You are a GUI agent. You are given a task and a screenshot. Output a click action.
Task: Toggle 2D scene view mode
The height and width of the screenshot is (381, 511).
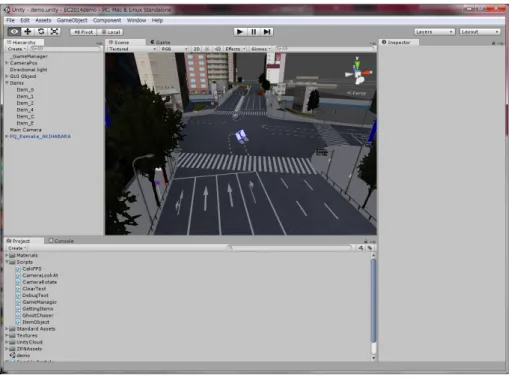tap(197, 49)
